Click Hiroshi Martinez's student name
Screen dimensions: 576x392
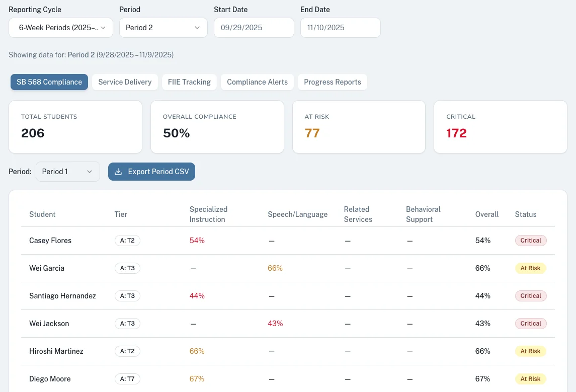[56, 351]
